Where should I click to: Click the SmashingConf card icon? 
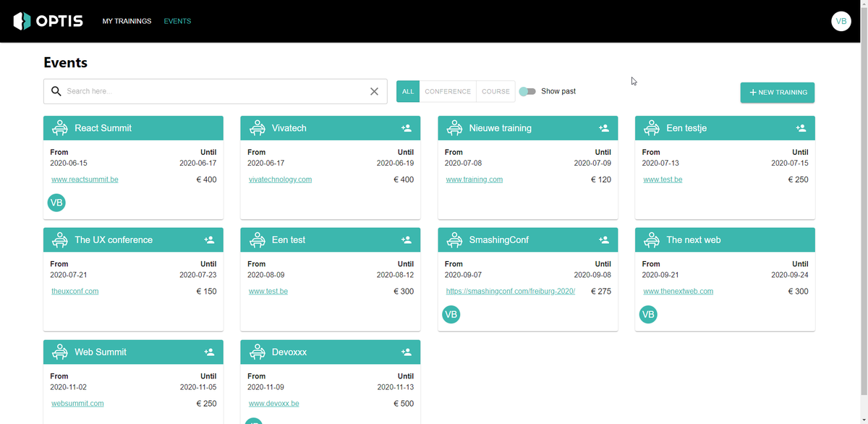pyautogui.click(x=455, y=240)
